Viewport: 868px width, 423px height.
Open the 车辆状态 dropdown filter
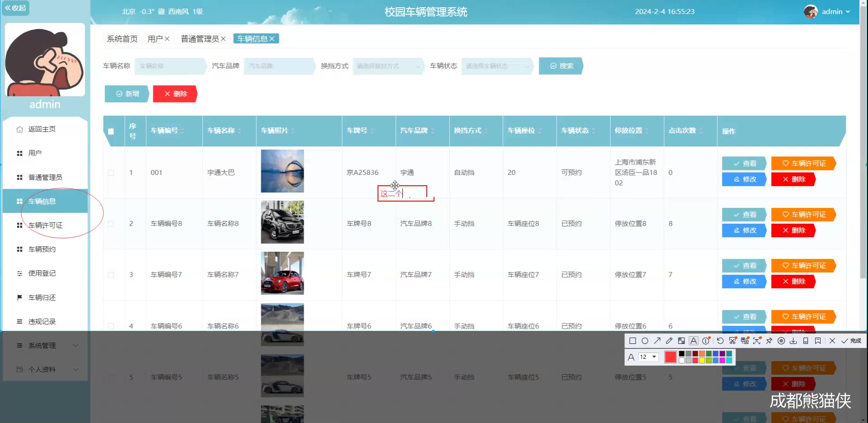point(496,66)
